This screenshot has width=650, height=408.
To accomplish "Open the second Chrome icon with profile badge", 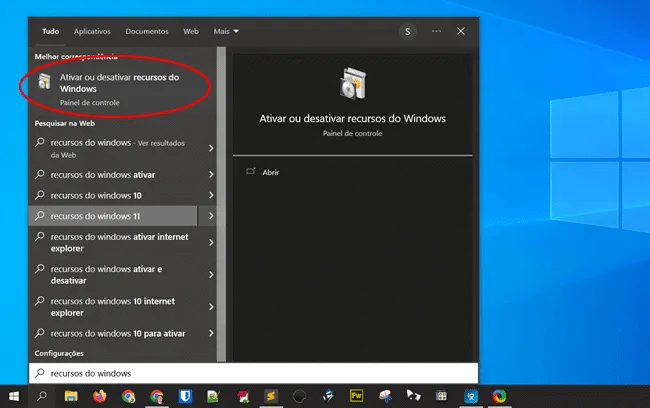I will [x=157, y=396].
